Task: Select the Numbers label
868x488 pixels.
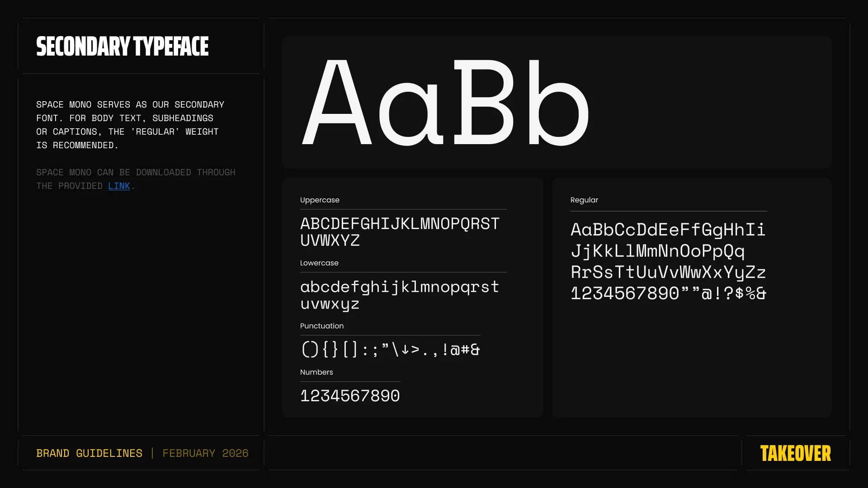Action: point(316,372)
